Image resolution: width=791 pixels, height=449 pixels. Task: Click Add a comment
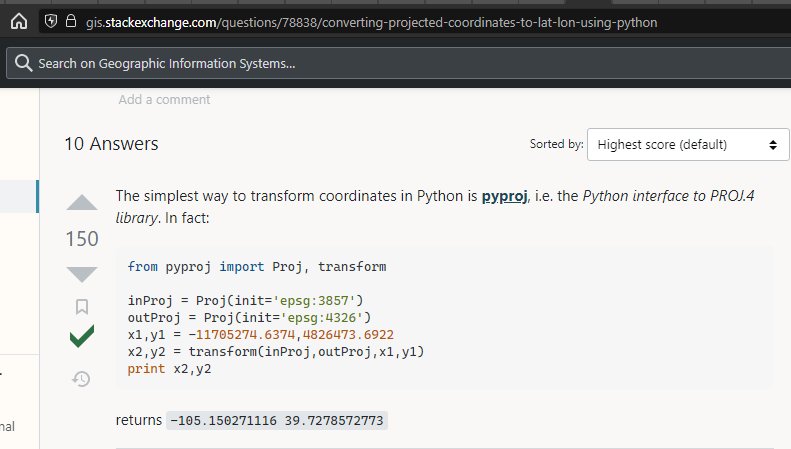click(164, 99)
